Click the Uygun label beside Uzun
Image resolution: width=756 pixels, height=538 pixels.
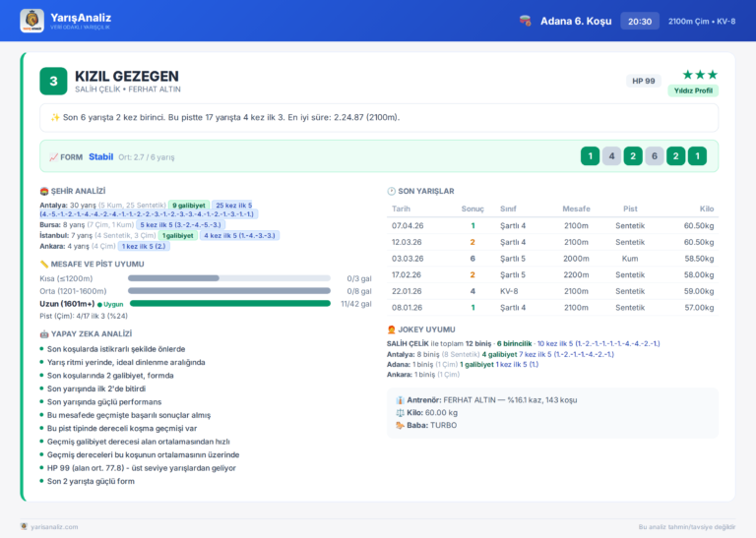pyautogui.click(x=110, y=304)
